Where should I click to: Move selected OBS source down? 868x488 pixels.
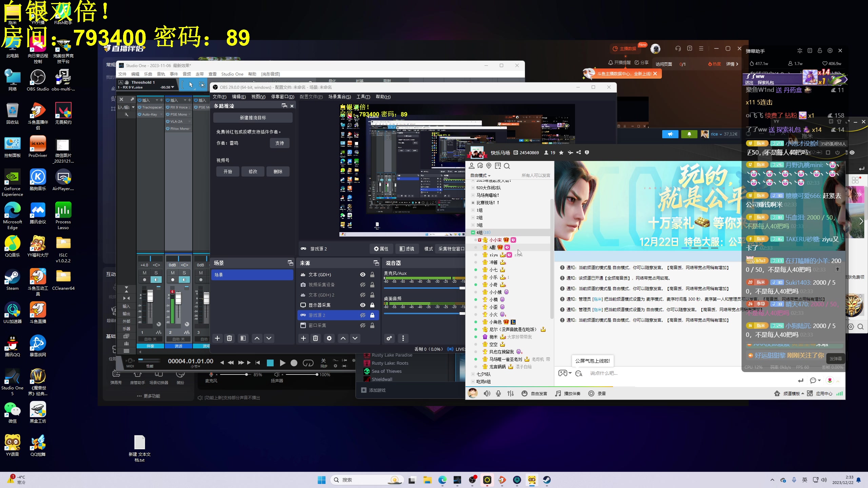tap(355, 338)
